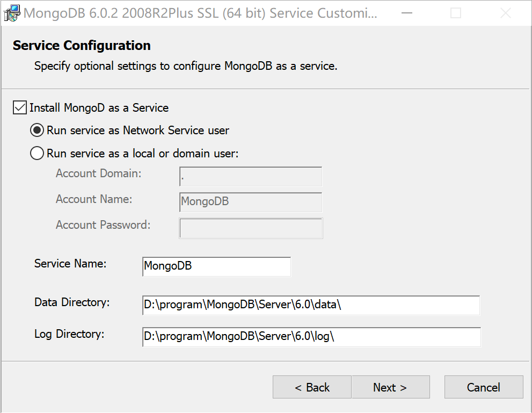Choose "Run service as a local or domain user"
The image size is (532, 413).
pos(37,153)
